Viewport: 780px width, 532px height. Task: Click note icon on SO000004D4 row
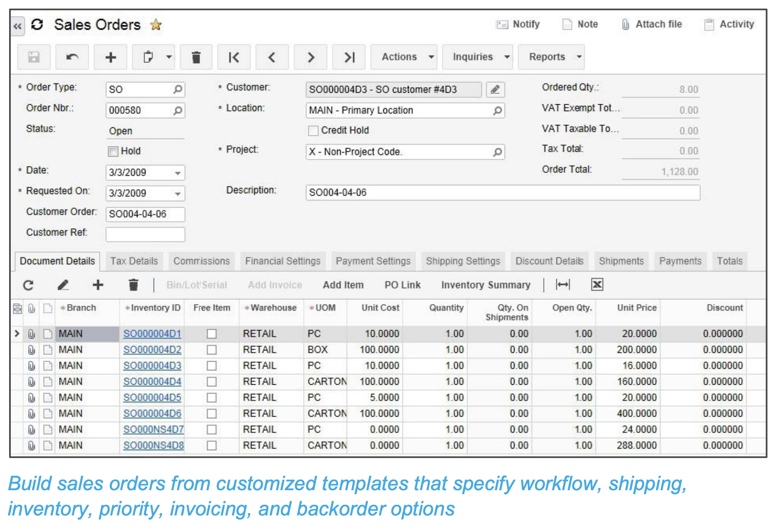click(48, 382)
